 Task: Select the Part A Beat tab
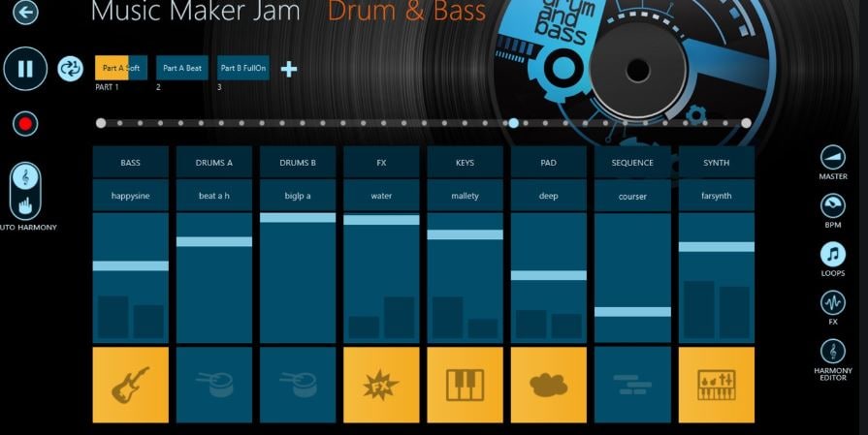[182, 68]
